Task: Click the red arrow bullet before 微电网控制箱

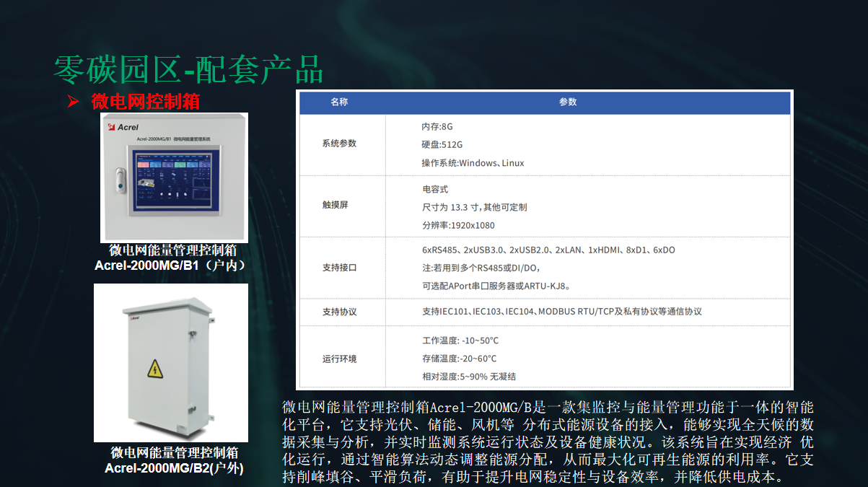Action: coord(72,102)
